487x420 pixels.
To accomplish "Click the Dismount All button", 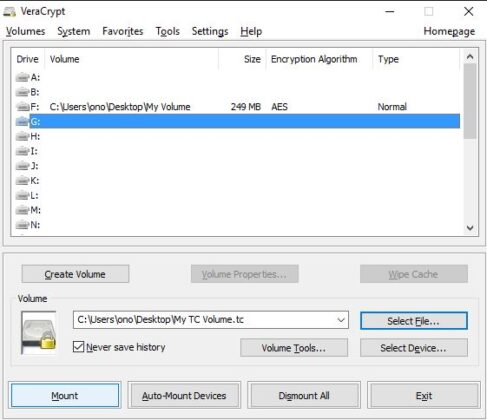I will click(x=304, y=396).
